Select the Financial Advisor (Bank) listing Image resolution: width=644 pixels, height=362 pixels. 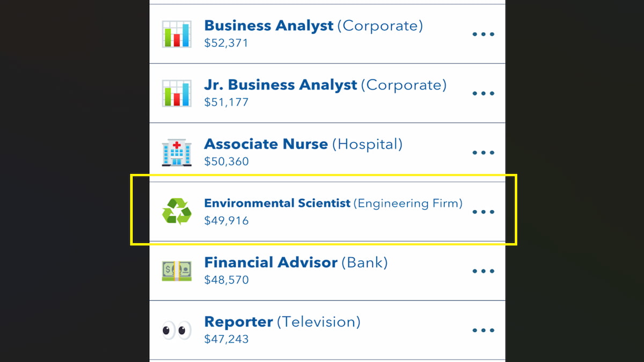point(296,263)
